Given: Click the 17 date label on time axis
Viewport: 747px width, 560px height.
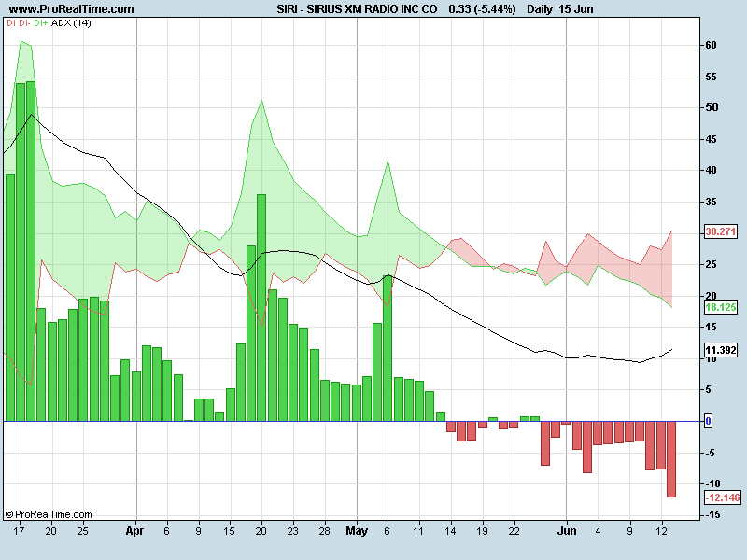Looking at the screenshot, I should coord(19,531).
